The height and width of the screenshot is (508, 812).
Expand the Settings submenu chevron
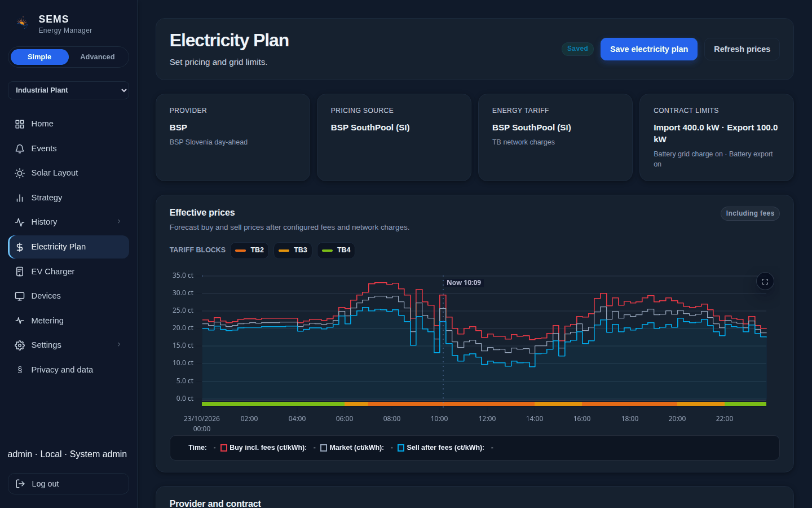pos(119,345)
